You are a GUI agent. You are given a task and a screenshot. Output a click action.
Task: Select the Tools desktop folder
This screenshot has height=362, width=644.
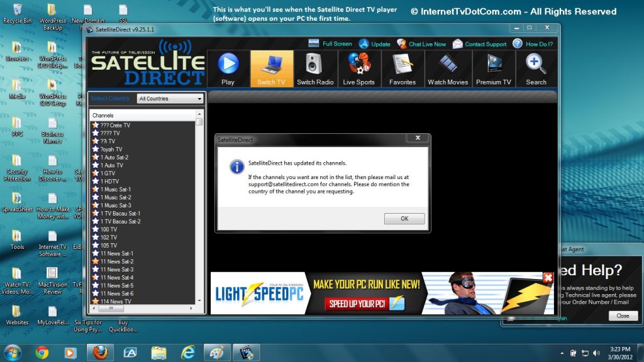pyautogui.click(x=17, y=240)
